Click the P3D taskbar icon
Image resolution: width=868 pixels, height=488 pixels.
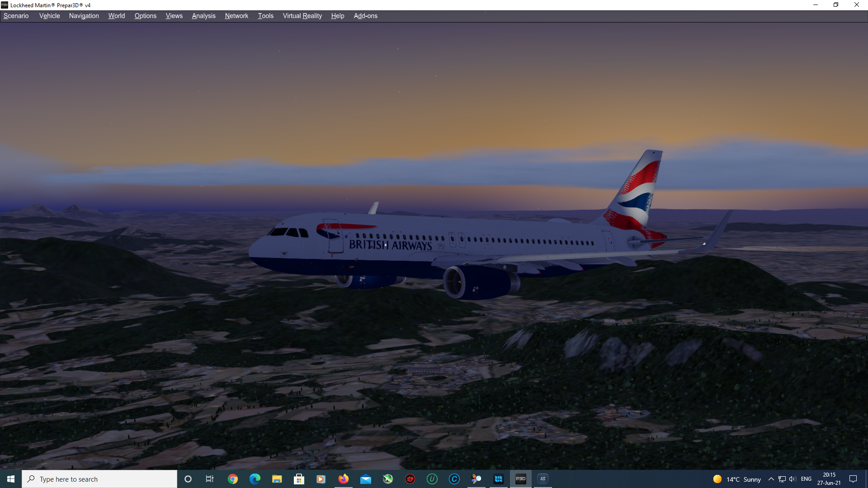click(x=520, y=479)
